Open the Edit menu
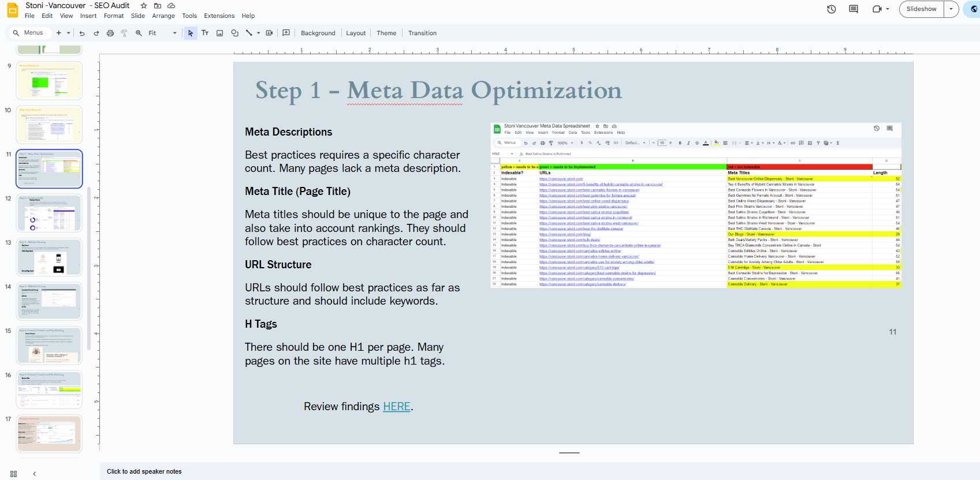Screen dimensions: 980x480 pos(47,16)
